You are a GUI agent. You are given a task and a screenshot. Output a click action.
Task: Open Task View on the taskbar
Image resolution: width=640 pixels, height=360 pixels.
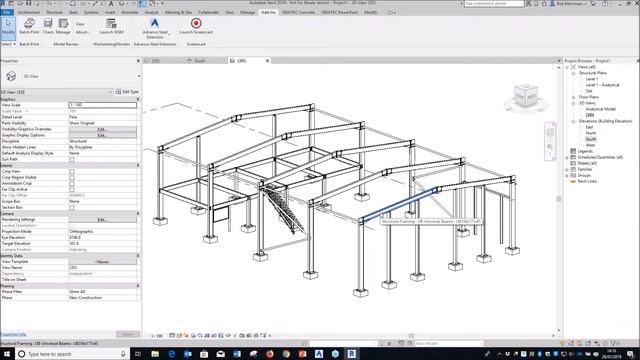click(138, 353)
